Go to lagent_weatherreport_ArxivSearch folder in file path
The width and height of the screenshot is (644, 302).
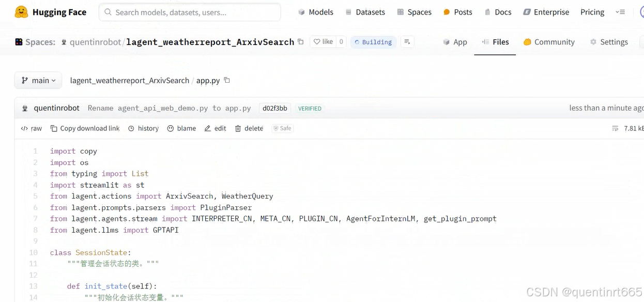point(130,81)
